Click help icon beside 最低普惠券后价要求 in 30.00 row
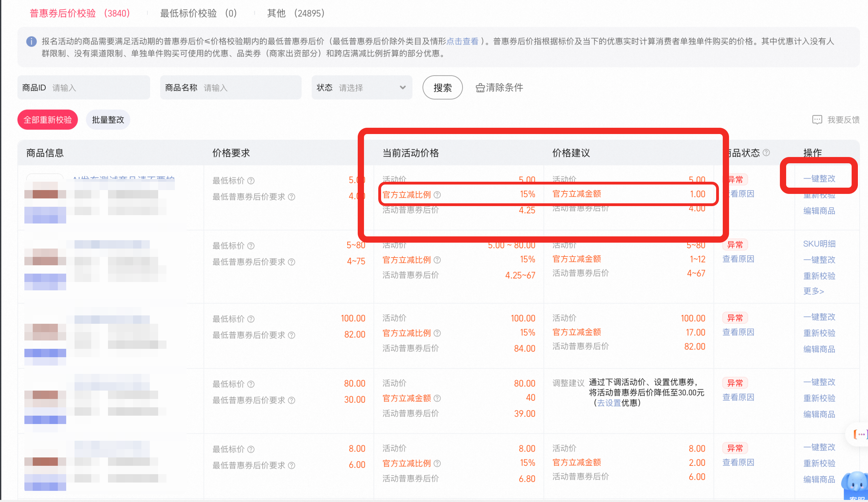Viewport: 868px width, 502px height. (x=292, y=400)
